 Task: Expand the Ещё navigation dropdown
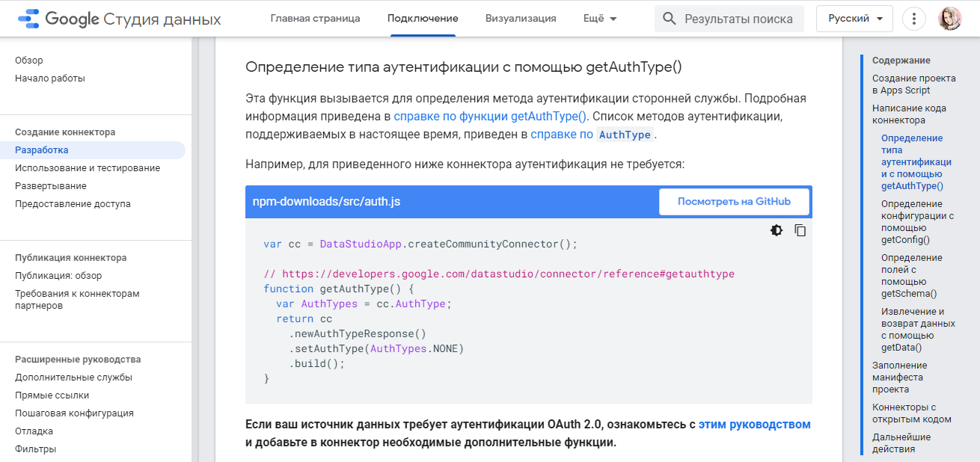(x=600, y=19)
